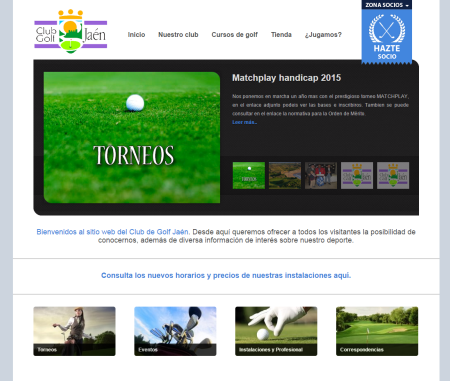Open the horarios y precios link

coord(226,276)
